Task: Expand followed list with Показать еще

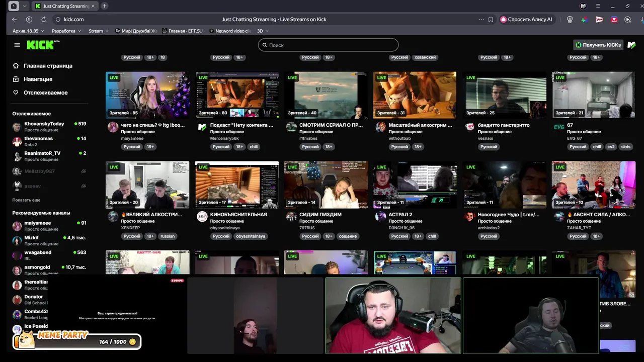Action: (x=26, y=200)
